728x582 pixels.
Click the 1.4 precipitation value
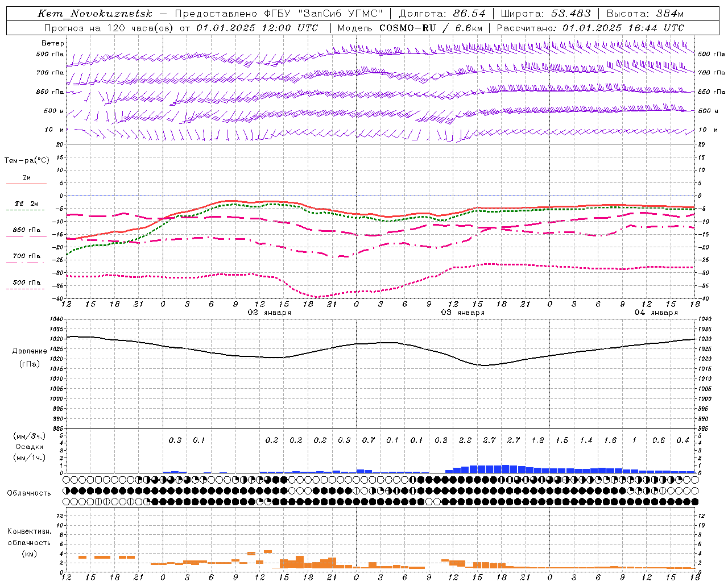pyautogui.click(x=586, y=440)
